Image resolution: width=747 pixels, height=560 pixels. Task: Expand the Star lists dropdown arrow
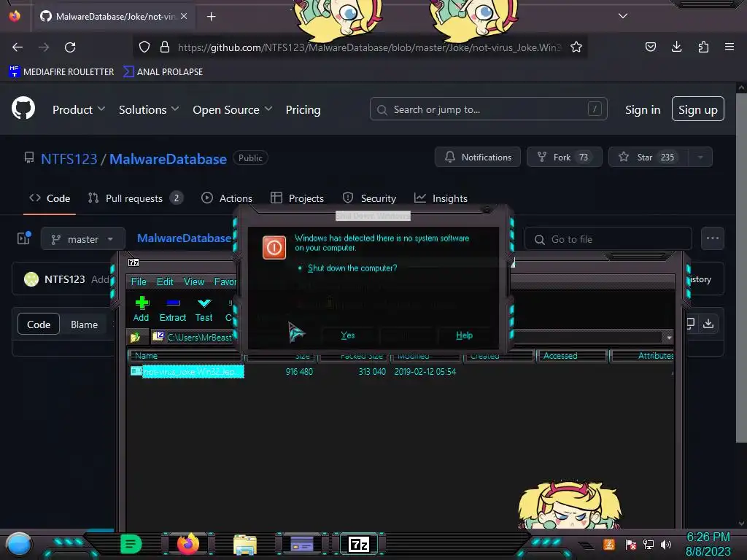(700, 157)
